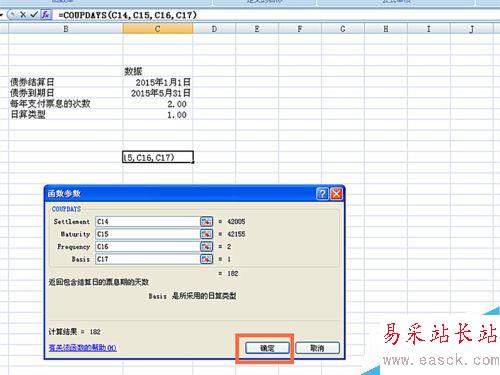
Task: Select column C header
Action: [x=158, y=29]
